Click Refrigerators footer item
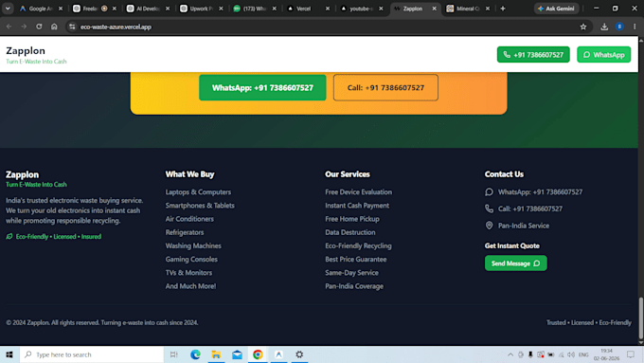 (185, 232)
